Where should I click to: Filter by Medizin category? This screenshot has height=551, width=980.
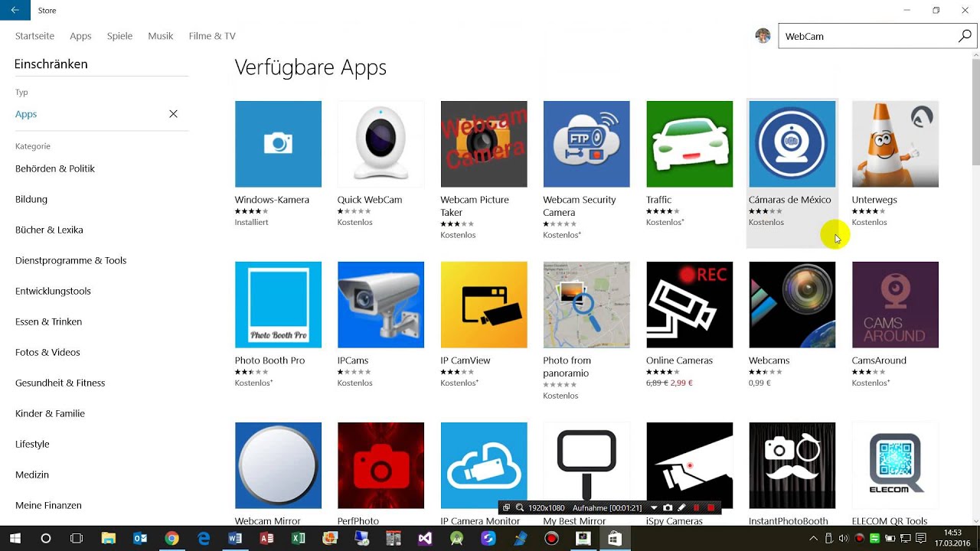coord(32,474)
